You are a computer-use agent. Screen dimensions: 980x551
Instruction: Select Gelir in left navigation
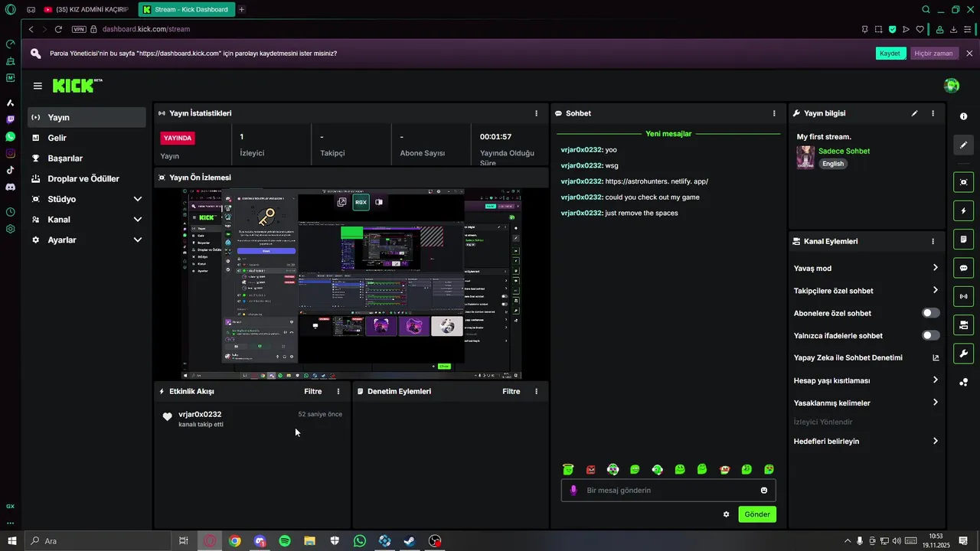pyautogui.click(x=87, y=138)
